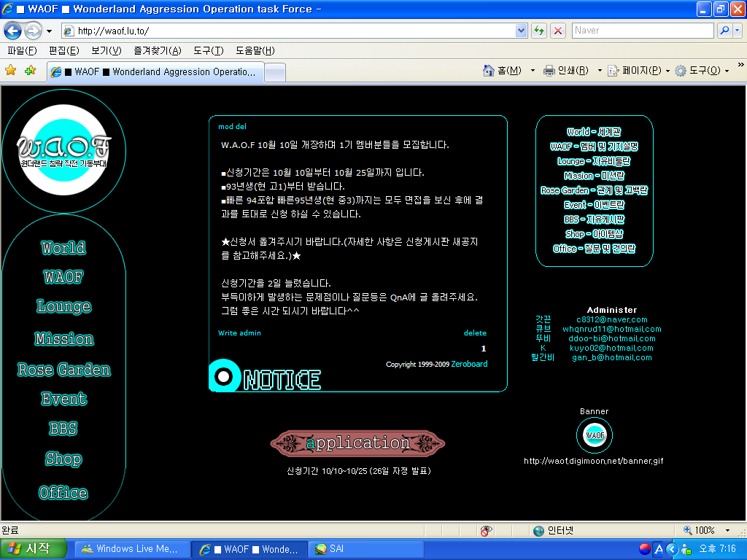Expand the Print dropdown arrow
The height and width of the screenshot is (560, 747).
point(600,71)
